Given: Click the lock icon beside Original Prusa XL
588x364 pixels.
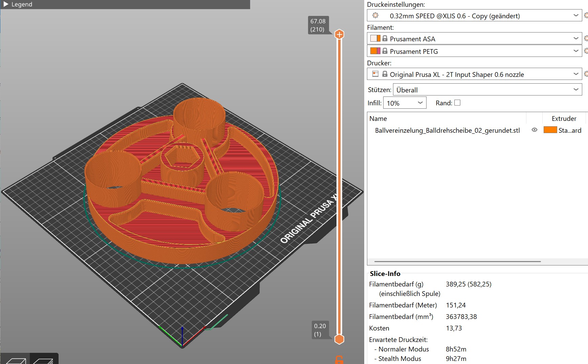Looking at the screenshot, I should (x=385, y=74).
